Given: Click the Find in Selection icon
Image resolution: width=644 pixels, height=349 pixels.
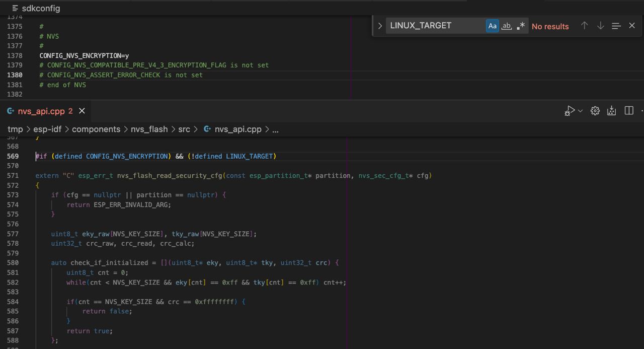Looking at the screenshot, I should 616,26.
